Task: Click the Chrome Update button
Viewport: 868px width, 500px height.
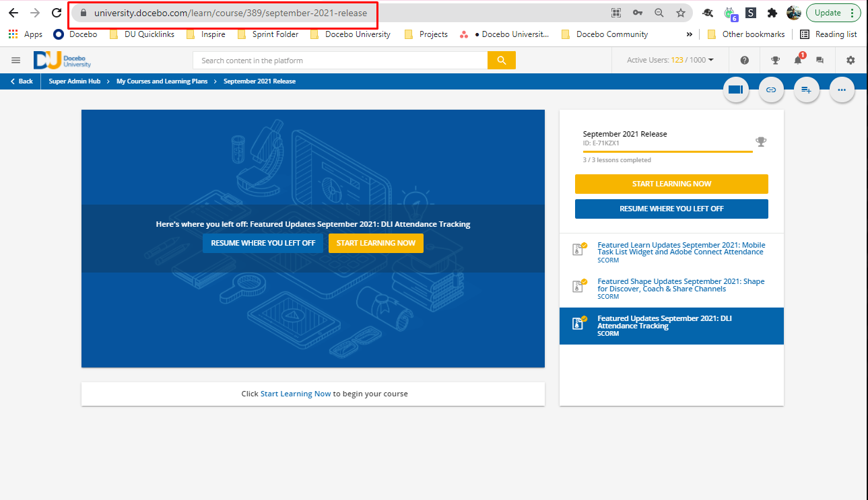Action: [828, 13]
